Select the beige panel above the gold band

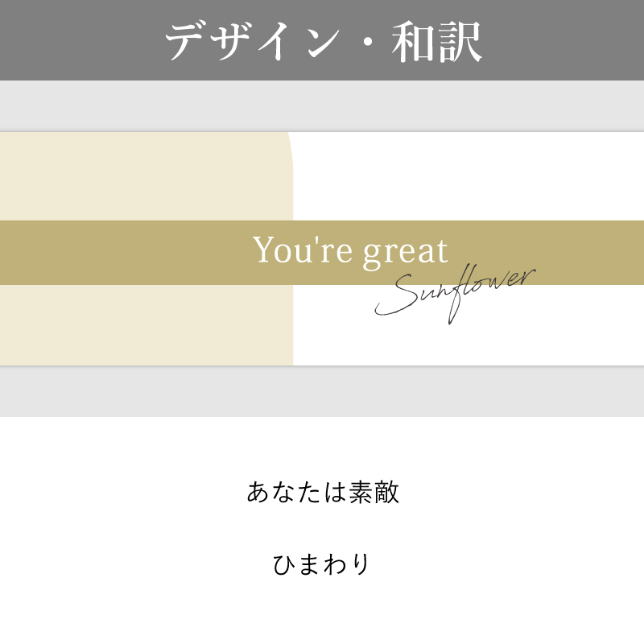pos(145,175)
